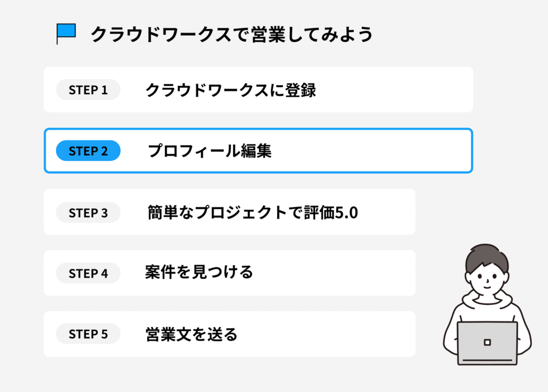548x392 pixels.
Task: Select the STEP 1 badge
Action: tap(88, 90)
